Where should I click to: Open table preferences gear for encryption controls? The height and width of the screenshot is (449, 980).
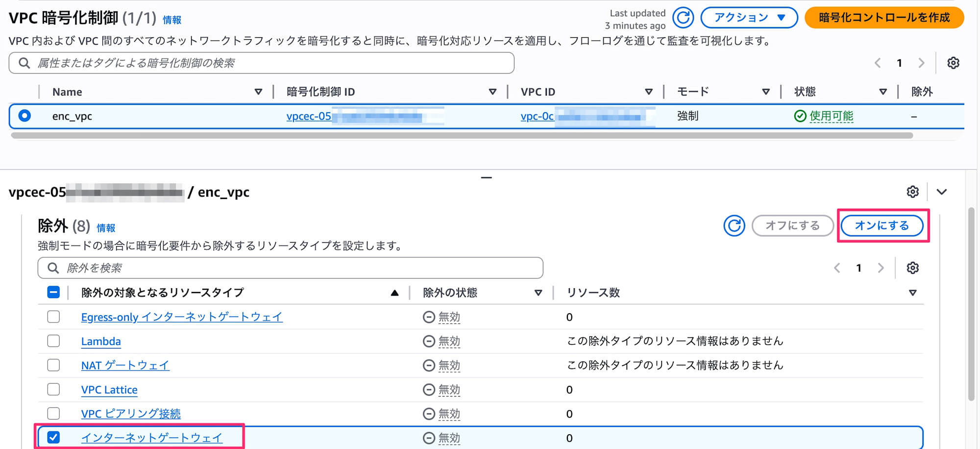point(953,63)
